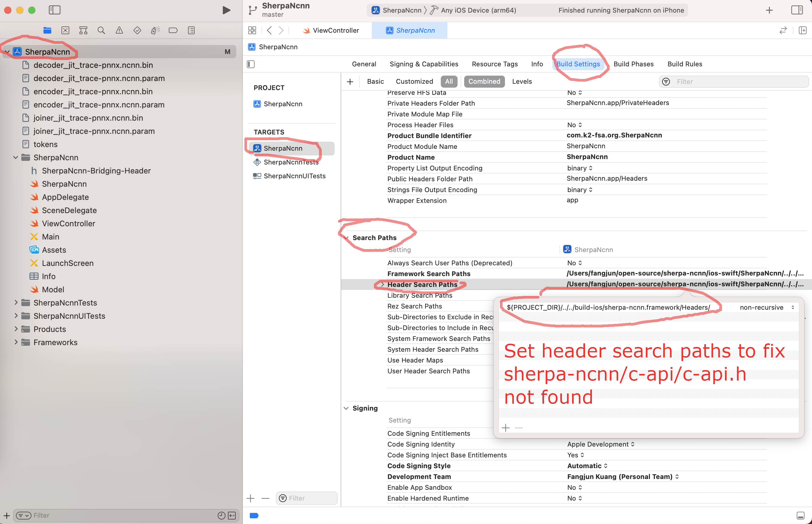Toggle the navigator sidebar panel
This screenshot has height=524, width=812.
point(54,10)
